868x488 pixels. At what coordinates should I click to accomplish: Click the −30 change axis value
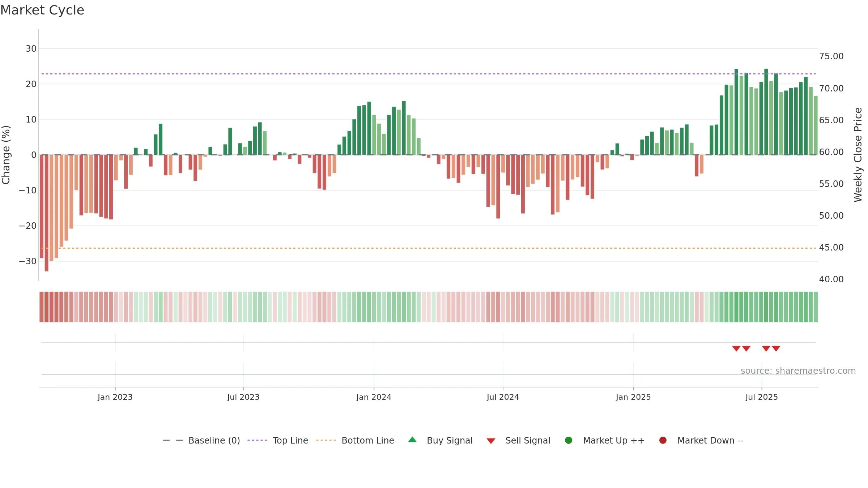tap(28, 261)
